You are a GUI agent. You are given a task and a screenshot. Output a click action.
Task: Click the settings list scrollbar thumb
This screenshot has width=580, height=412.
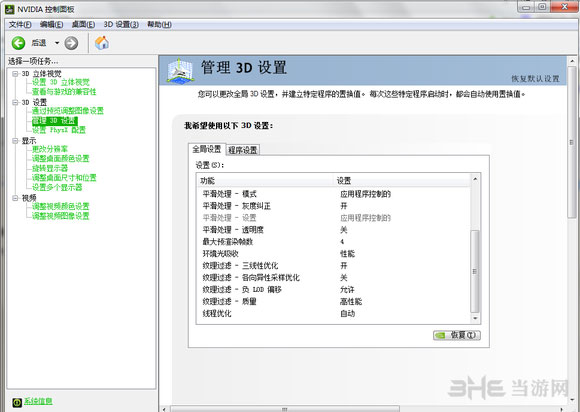[475, 271]
